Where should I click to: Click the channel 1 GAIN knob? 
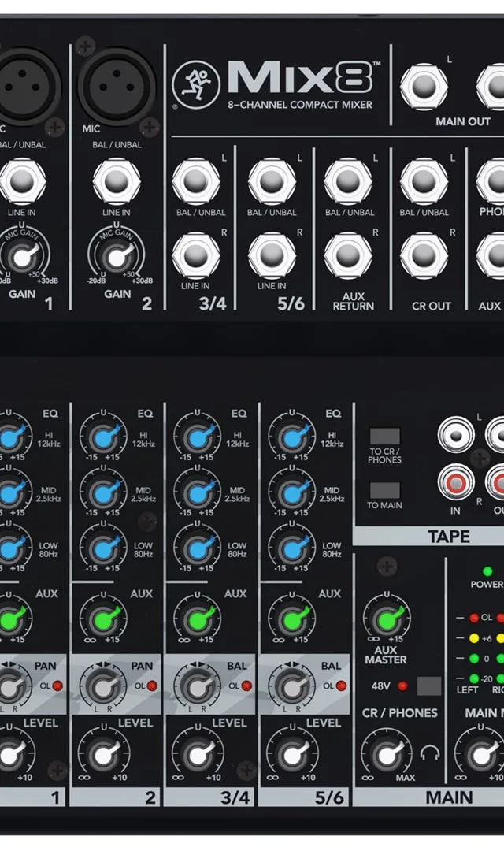point(22,257)
